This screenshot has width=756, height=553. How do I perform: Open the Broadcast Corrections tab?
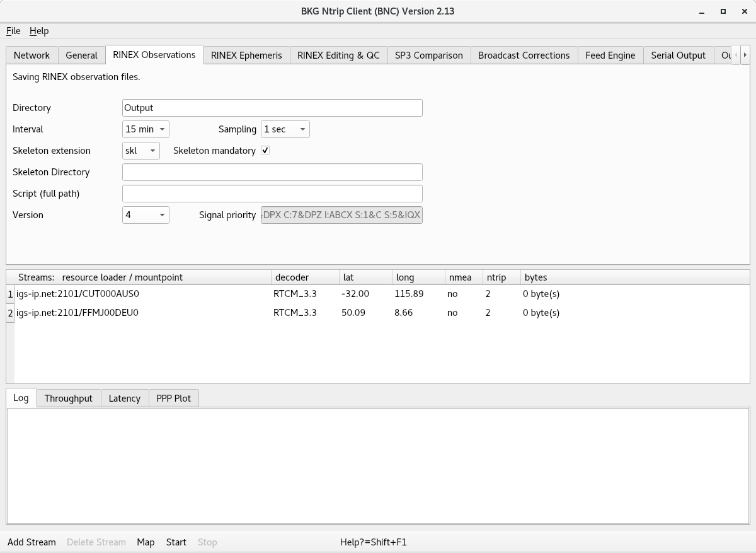tap(524, 55)
